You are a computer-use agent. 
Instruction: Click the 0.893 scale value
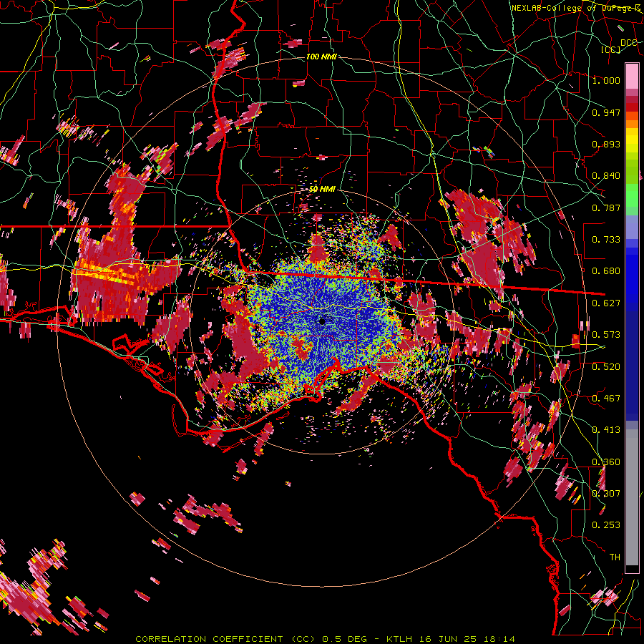(x=606, y=144)
